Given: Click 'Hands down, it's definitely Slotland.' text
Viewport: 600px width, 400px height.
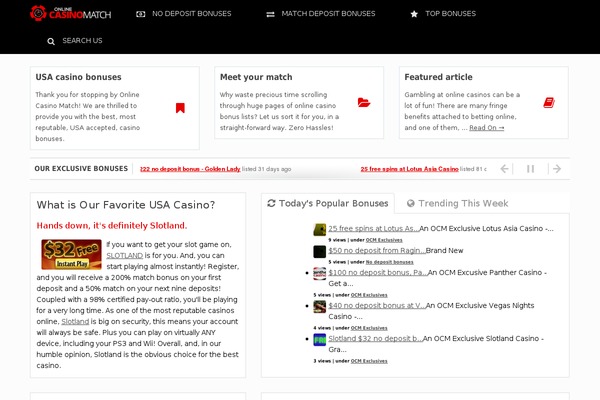Looking at the screenshot, I should (x=112, y=225).
